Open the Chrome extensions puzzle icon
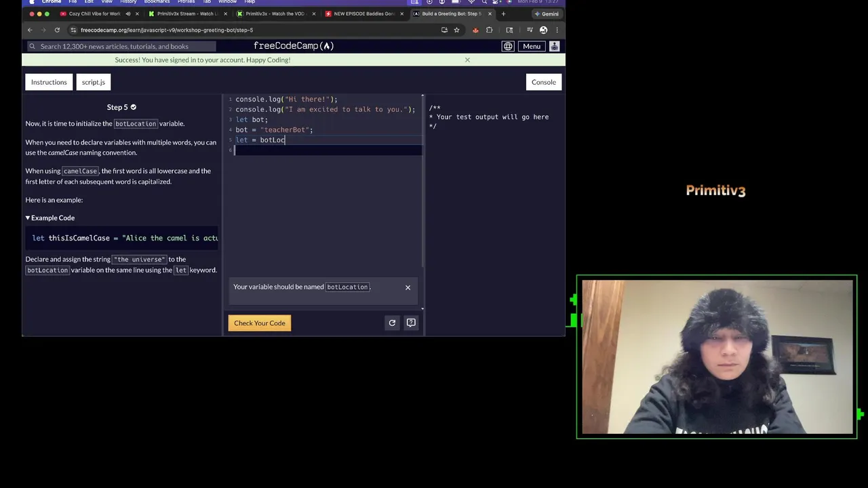868x488 pixels. tap(489, 30)
